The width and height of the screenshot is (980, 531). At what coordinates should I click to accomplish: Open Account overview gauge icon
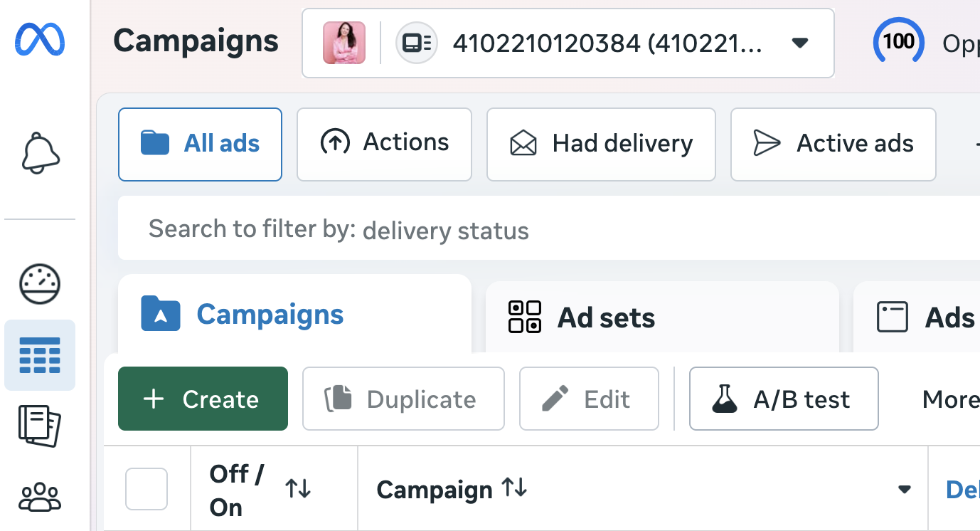point(40,283)
